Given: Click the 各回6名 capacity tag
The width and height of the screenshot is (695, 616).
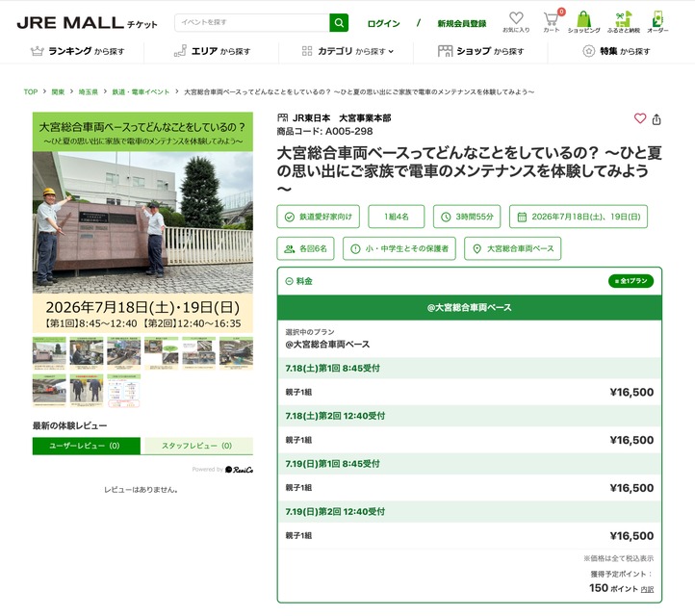Looking at the screenshot, I should 306,248.
